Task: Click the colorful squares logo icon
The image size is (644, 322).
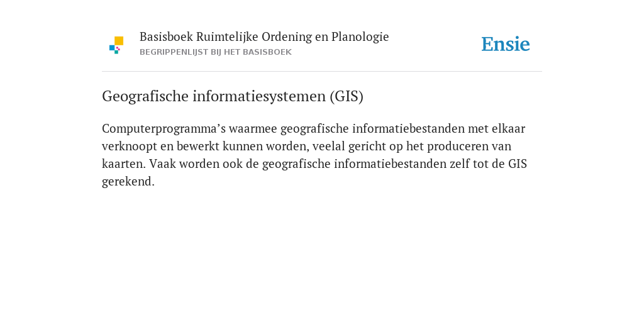Action: 116,45
